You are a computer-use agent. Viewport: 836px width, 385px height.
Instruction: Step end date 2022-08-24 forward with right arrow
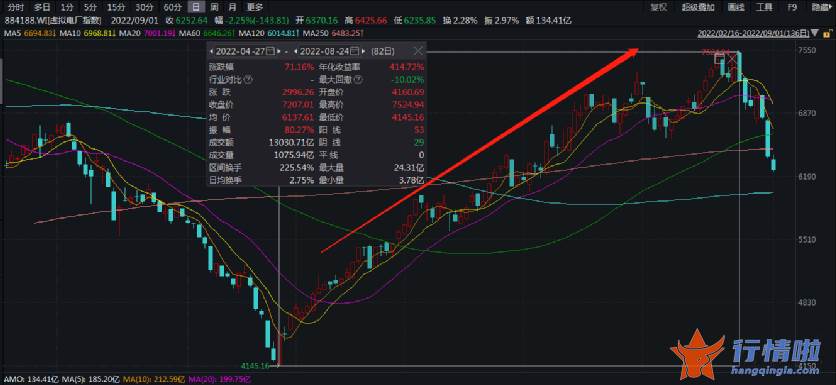tap(364, 52)
